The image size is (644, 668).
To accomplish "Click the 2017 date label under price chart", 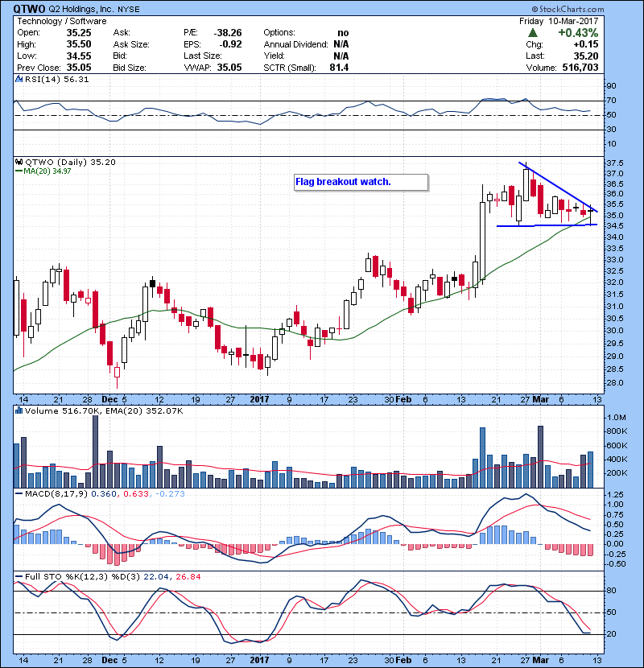I will (259, 400).
